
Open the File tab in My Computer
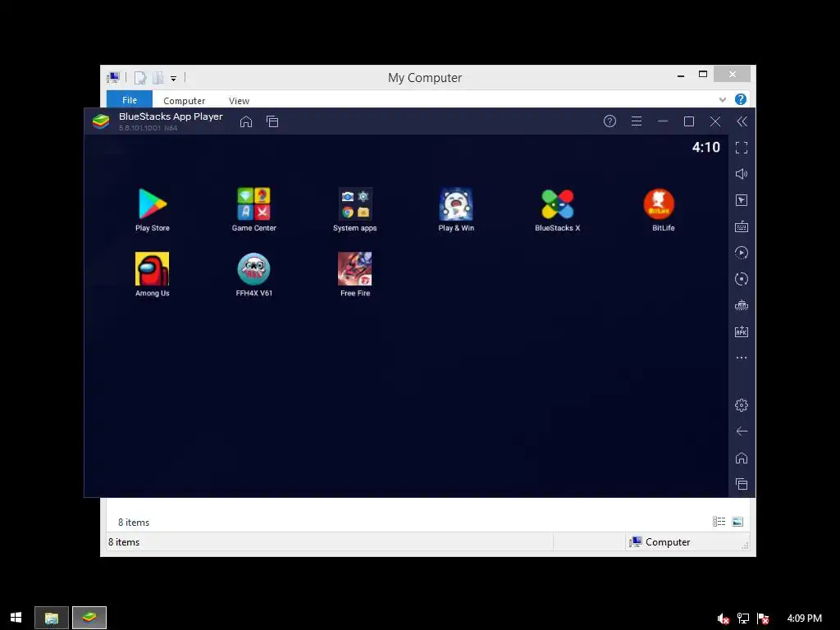130,100
